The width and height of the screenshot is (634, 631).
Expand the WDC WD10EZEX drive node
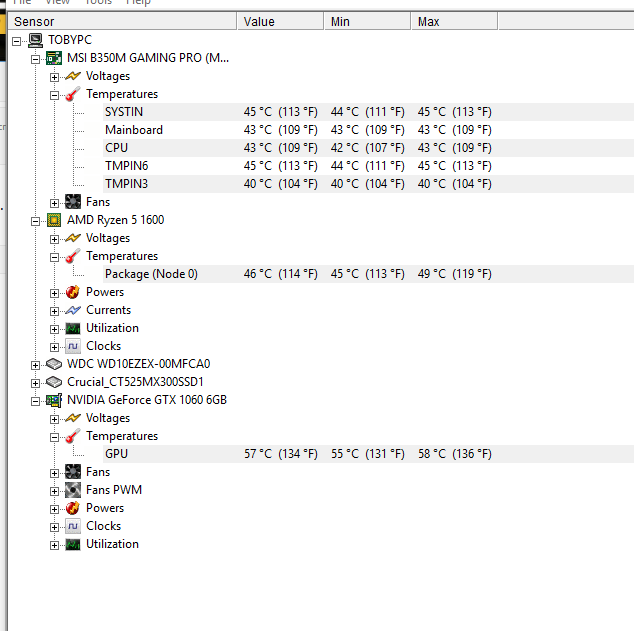36,365
